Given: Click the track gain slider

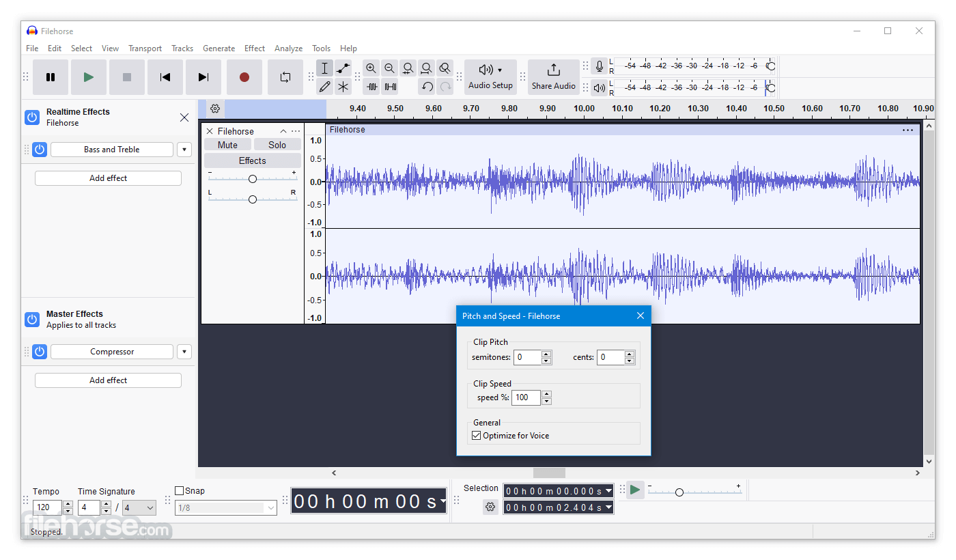Looking at the screenshot, I should click(253, 179).
